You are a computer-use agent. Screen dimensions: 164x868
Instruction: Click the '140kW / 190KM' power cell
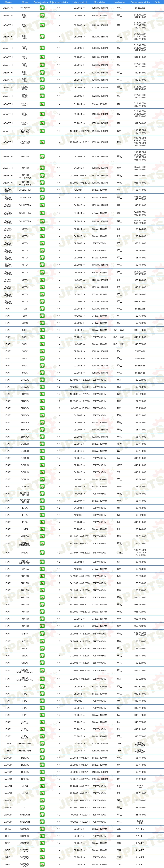(100, 57)
